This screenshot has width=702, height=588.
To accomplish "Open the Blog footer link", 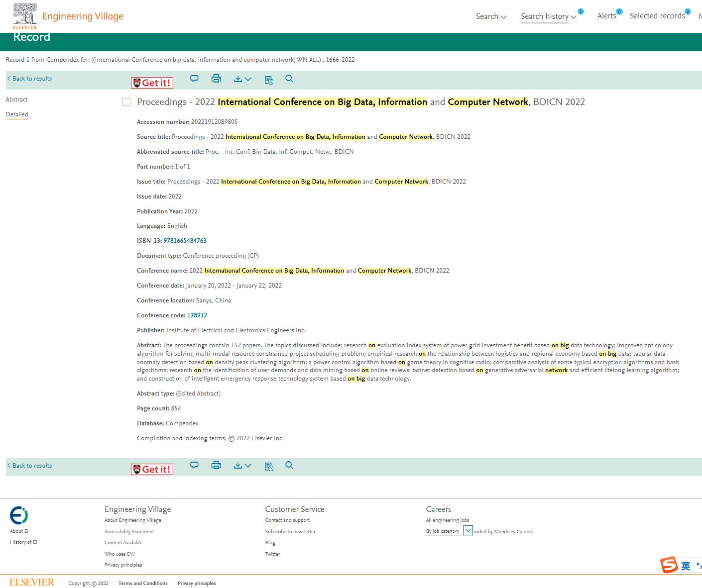I will [270, 543].
